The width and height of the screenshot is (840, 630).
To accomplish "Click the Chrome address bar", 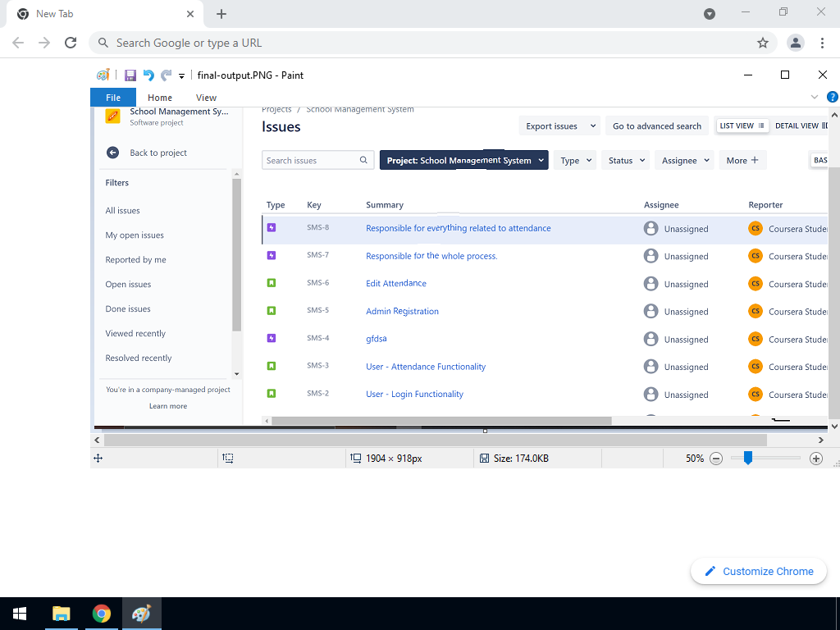I will tap(433, 43).
